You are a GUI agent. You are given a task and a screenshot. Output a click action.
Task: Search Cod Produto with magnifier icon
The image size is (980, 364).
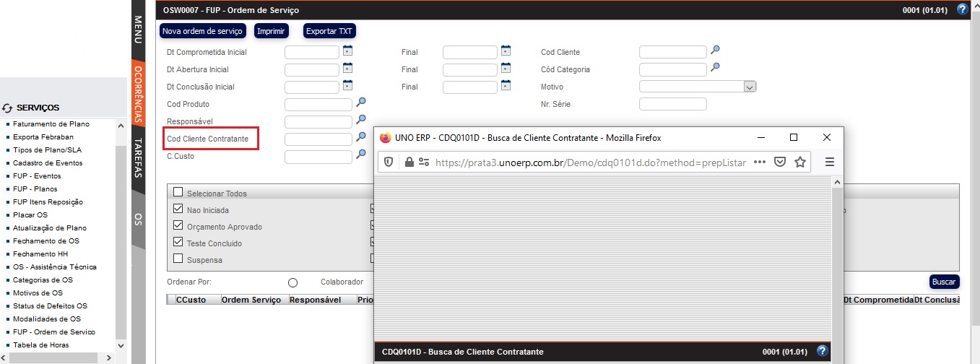(362, 103)
